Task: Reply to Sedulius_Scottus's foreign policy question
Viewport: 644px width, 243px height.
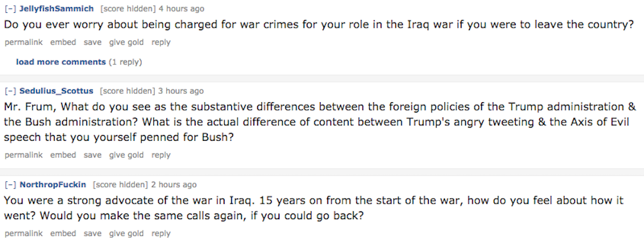Action: pos(160,155)
